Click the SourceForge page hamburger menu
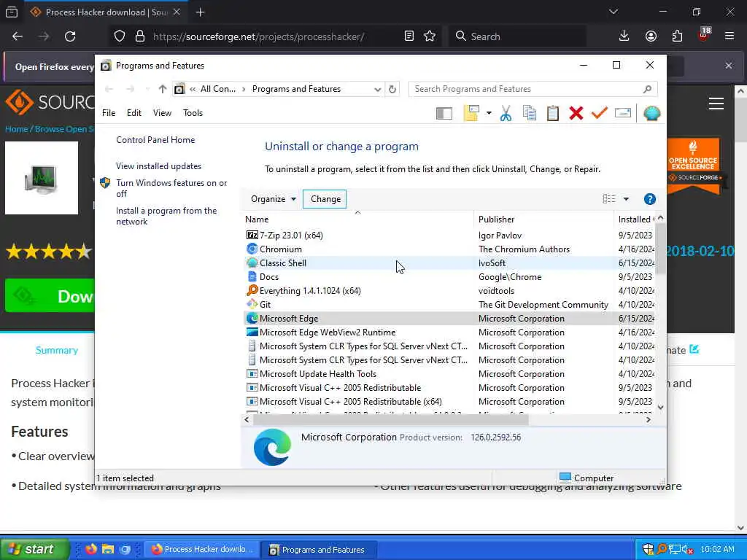Screen dimensions: 747x560 716,104
